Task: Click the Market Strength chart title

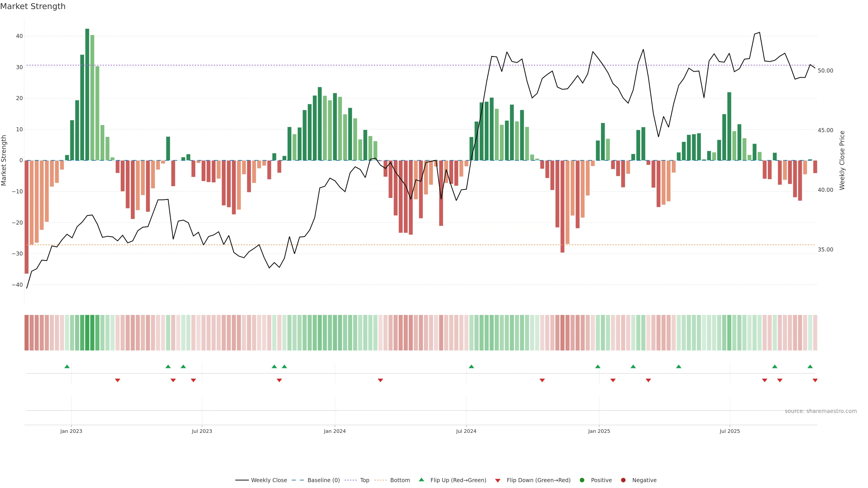Action: 33,6
